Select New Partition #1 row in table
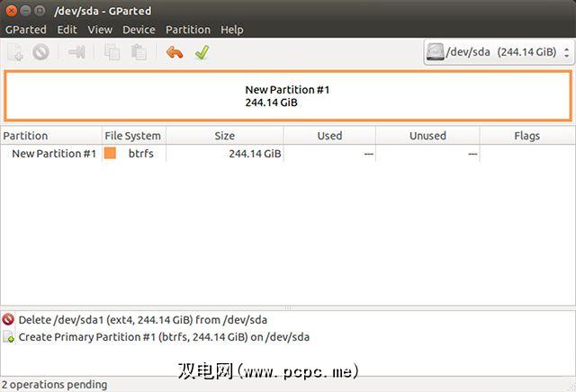This screenshot has width=576, height=392. click(288, 153)
